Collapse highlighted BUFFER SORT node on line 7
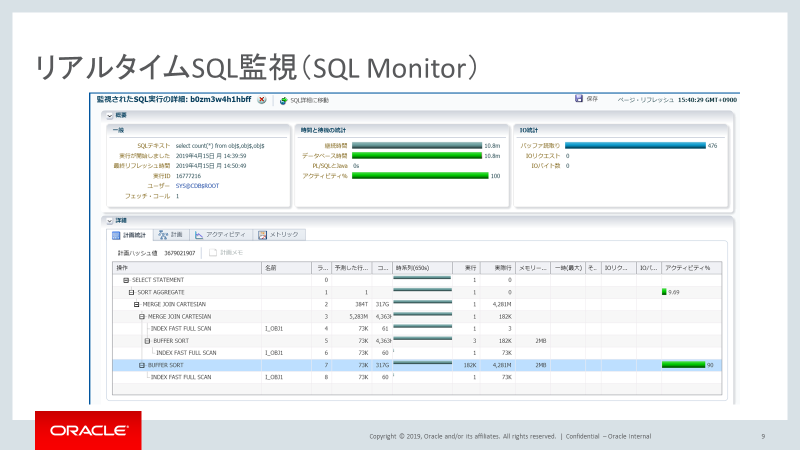 pos(142,365)
